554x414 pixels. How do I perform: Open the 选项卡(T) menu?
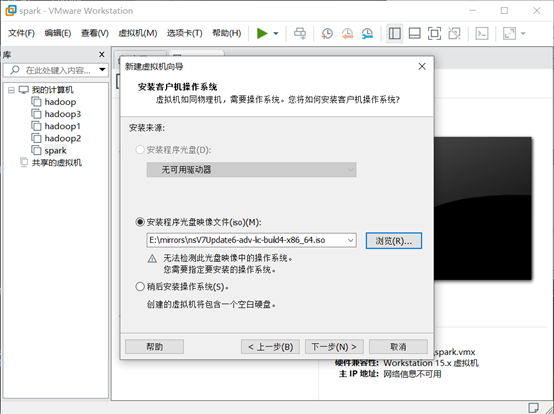184,33
